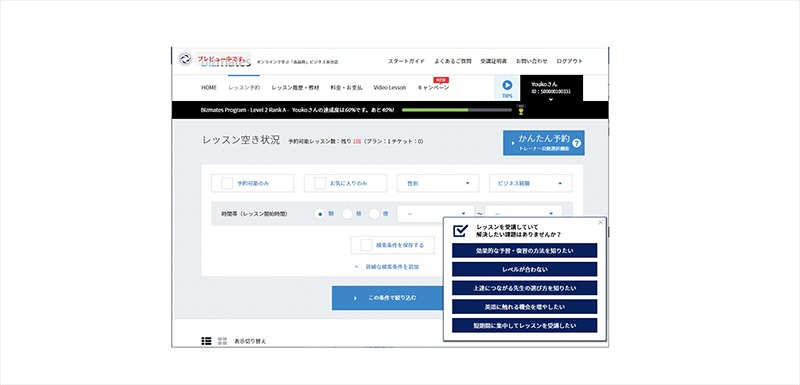This screenshot has height=385, width=800.
Task: Click この条件で絞り込む button
Action: 388,298
